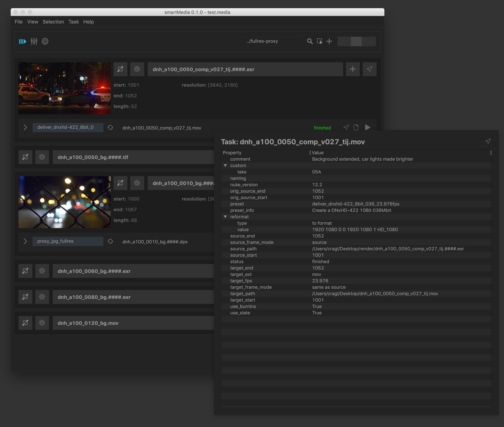Expand the proxy_jpg_fullres task row chevron
This screenshot has height=427, width=504.
[x=25, y=241]
